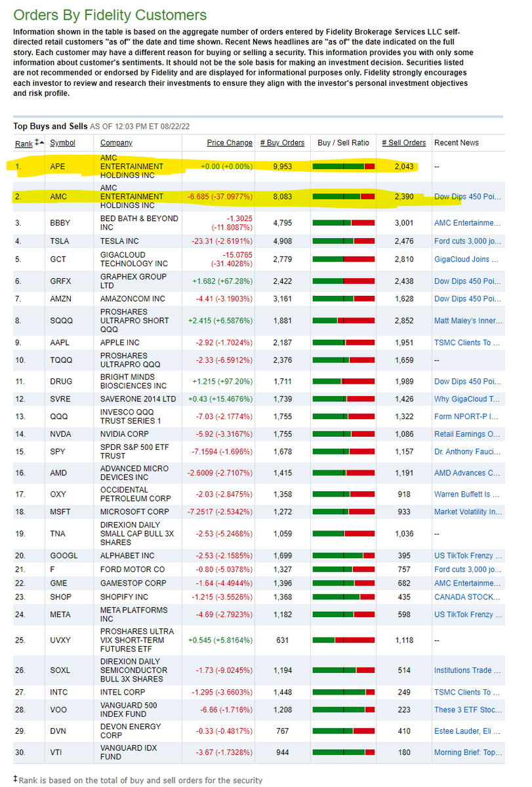Viewport: 532px width, 787px height.
Task: Open TSLA news 'Ford cuts 3,000 jo...'
Action: 467,241
